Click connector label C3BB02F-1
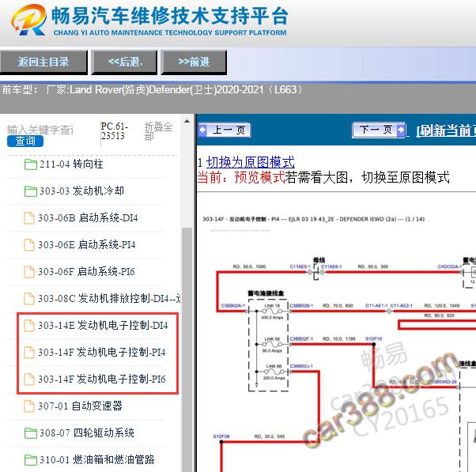Viewport: 476px width, 472px height. [301, 338]
